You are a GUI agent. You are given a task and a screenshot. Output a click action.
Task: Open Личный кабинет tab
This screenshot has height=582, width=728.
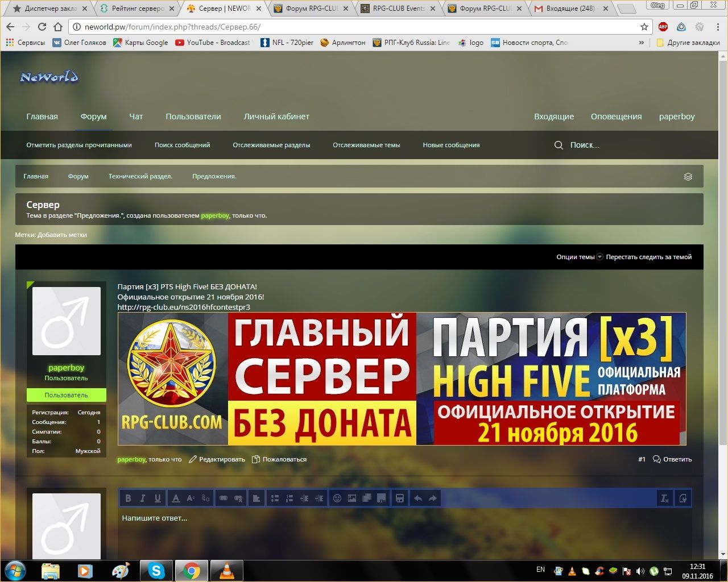(276, 117)
